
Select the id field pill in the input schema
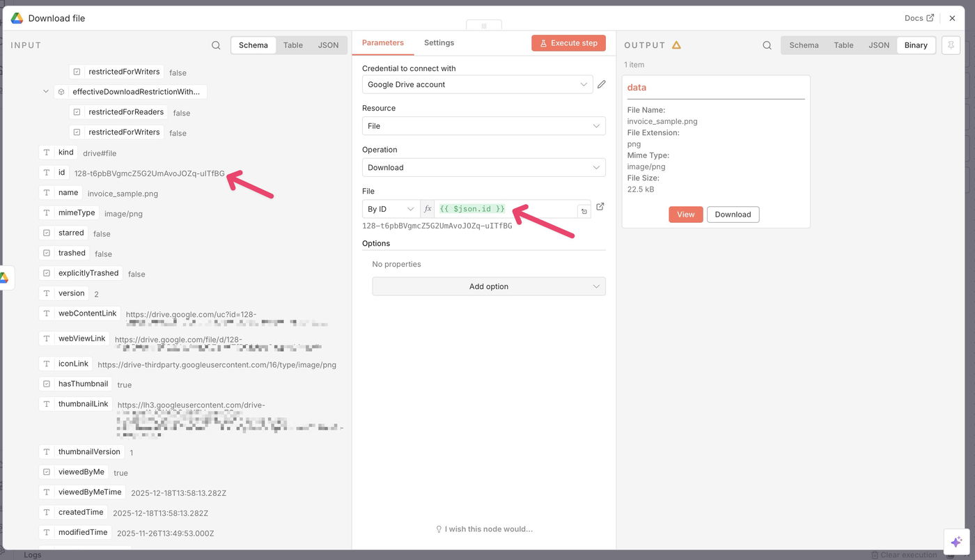point(54,173)
